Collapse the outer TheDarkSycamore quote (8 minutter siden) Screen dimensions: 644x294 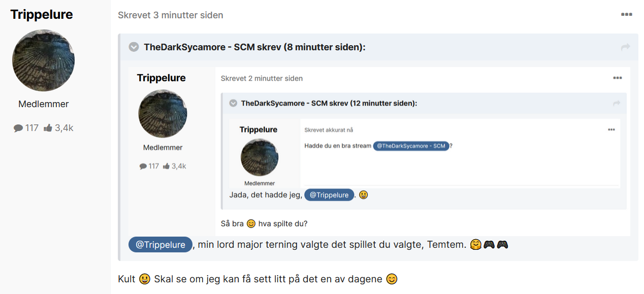pyautogui.click(x=134, y=47)
